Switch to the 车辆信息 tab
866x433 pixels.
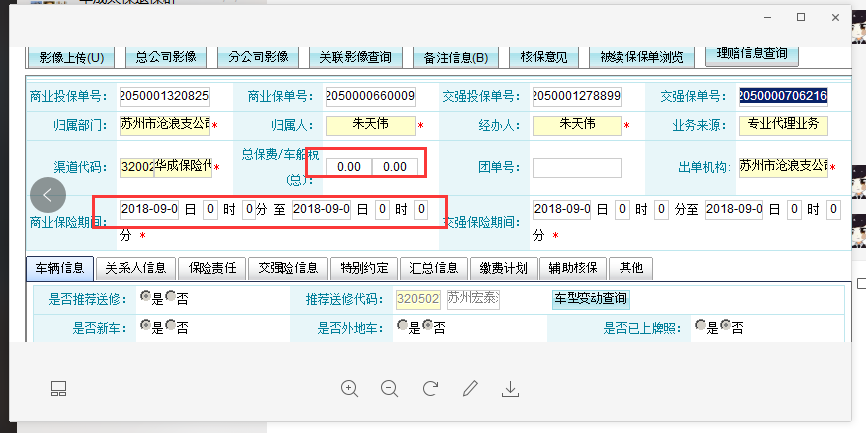click(x=60, y=268)
